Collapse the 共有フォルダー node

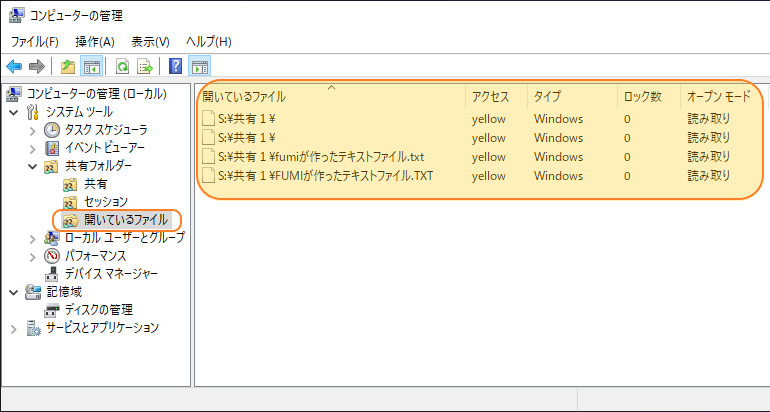pos(32,166)
